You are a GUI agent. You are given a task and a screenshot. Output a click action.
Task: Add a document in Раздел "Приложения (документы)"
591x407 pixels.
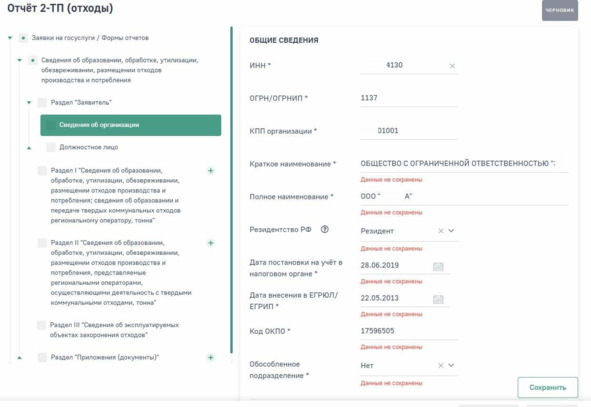[211, 357]
